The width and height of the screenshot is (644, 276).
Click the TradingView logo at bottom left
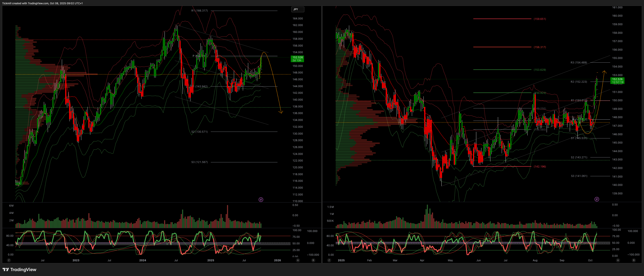[19, 270]
